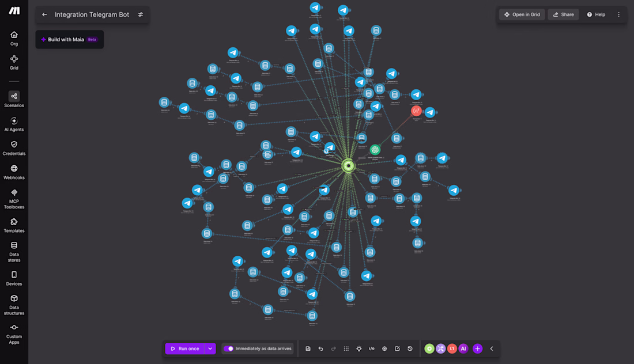
Task: Open Credentials in the sidebar
Action: (x=14, y=148)
